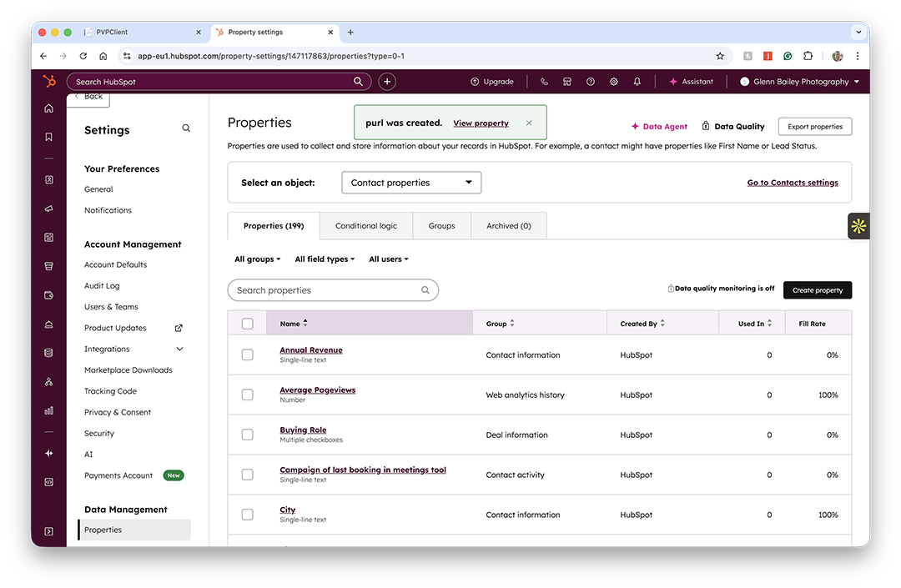Expand the Integrations section in sidebar
Viewport: 901px width, 588px height.
[x=179, y=349]
